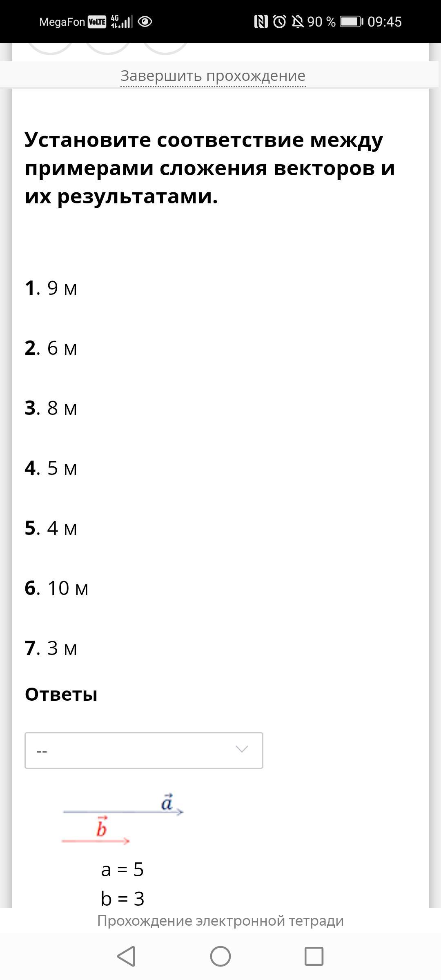The image size is (441, 980).
Task: Tap option 7. 3 м text
Action: coord(51,648)
